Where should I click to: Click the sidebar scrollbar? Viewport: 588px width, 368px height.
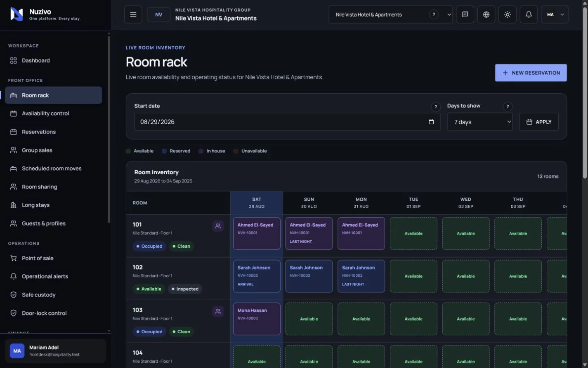pyautogui.click(x=109, y=129)
